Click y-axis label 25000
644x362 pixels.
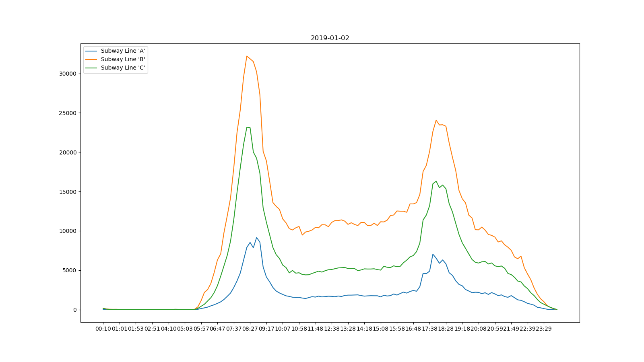tap(68, 113)
